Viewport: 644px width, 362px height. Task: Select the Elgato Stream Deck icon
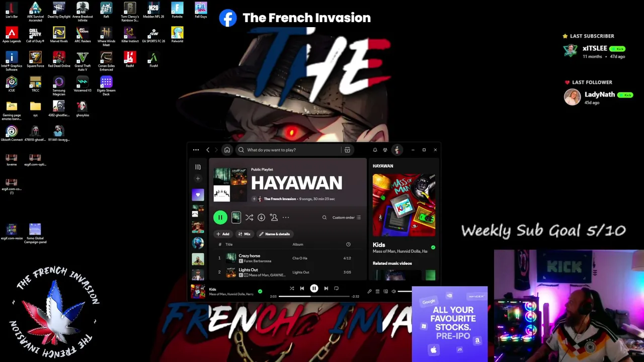pos(106,85)
